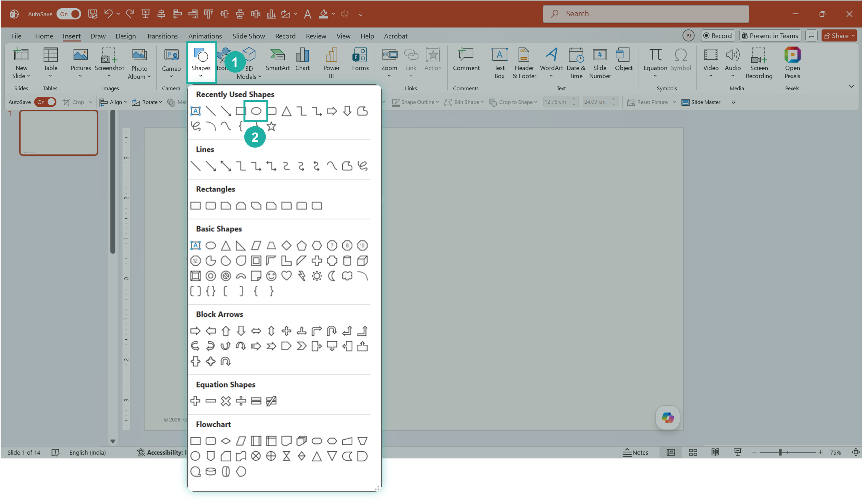Pick the Moon shape in Basic Shapes
862x504 pixels.
click(x=332, y=276)
